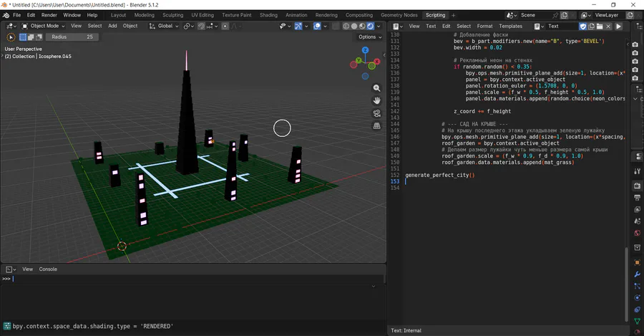Enable rendered viewport shading mode
Screen dimensions: 644x336
point(371,26)
